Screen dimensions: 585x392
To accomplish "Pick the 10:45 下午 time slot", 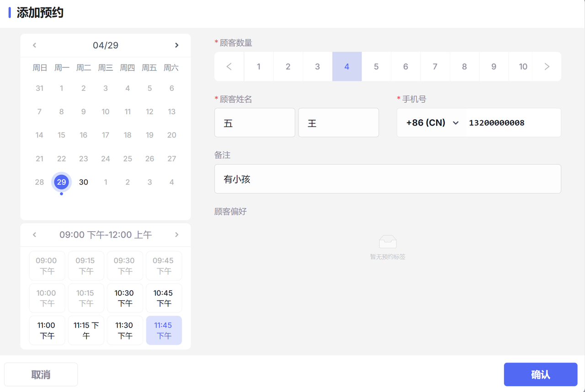I will 164,298.
